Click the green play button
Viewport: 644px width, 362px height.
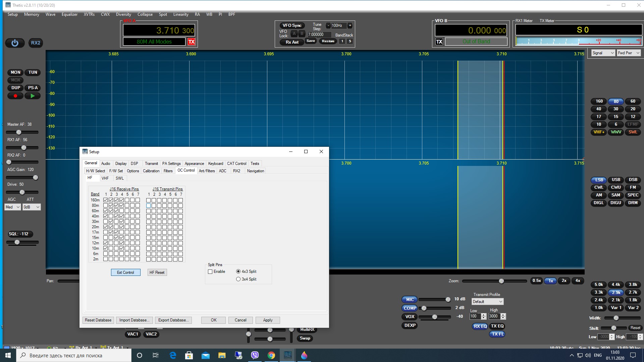(x=33, y=96)
